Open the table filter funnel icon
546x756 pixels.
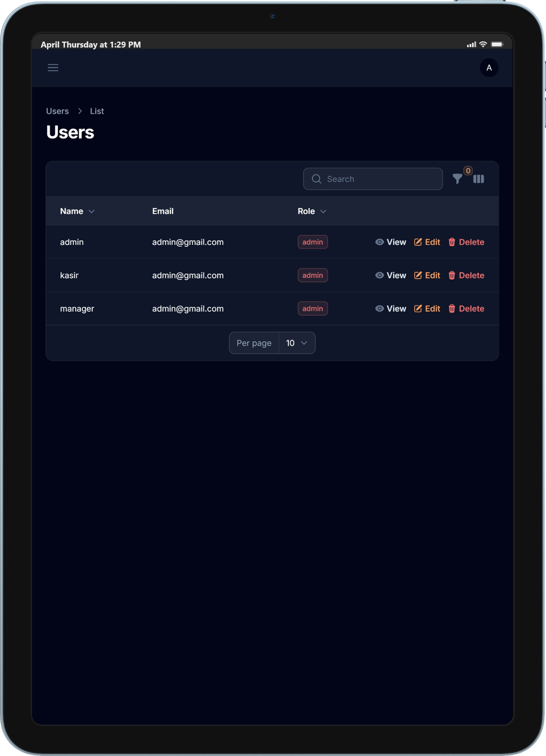[x=457, y=179]
